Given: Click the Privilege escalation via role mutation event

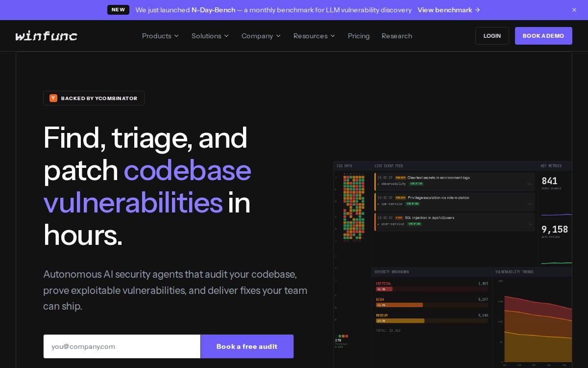Looking at the screenshot, I should [455, 201].
